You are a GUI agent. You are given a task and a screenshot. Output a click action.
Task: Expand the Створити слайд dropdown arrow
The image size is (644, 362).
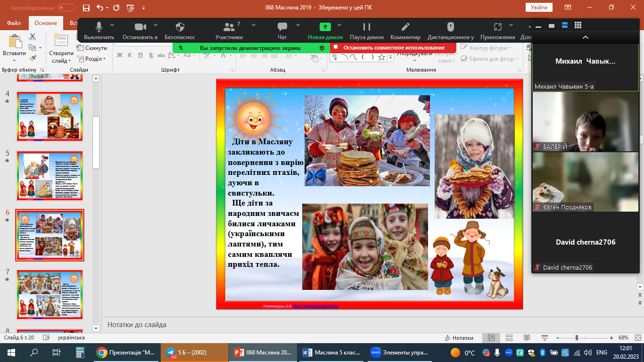point(69,61)
